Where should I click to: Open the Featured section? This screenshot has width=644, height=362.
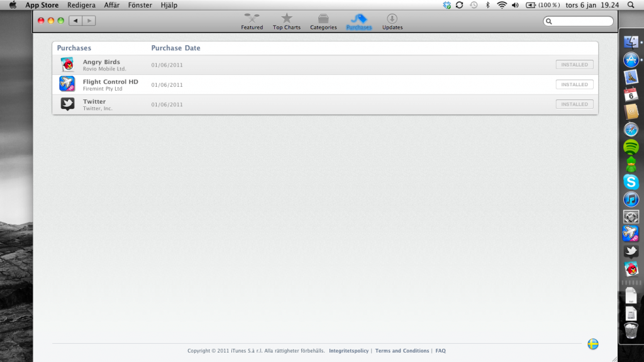click(x=252, y=22)
